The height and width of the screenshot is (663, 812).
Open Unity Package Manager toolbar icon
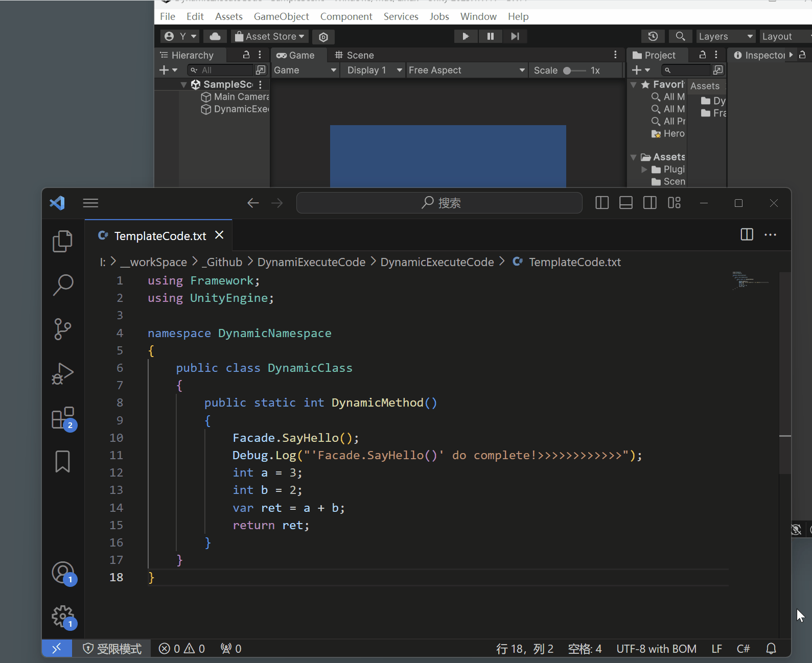323,37
